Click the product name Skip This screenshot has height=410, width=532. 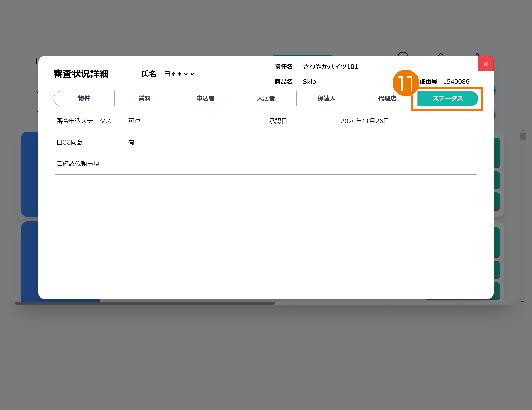click(x=309, y=82)
